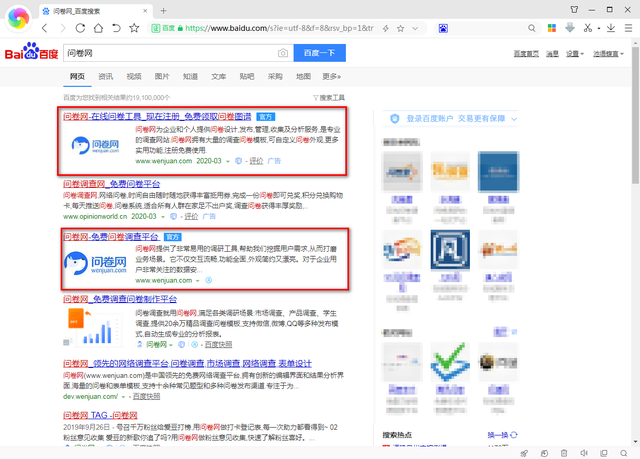Open the 消息 link
640x459 pixels.
pos(552,53)
